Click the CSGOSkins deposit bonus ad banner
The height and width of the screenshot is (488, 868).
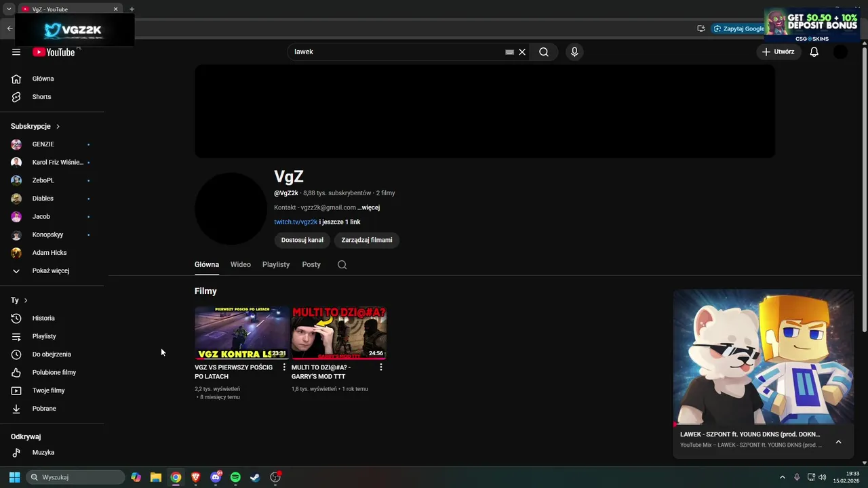pos(811,26)
